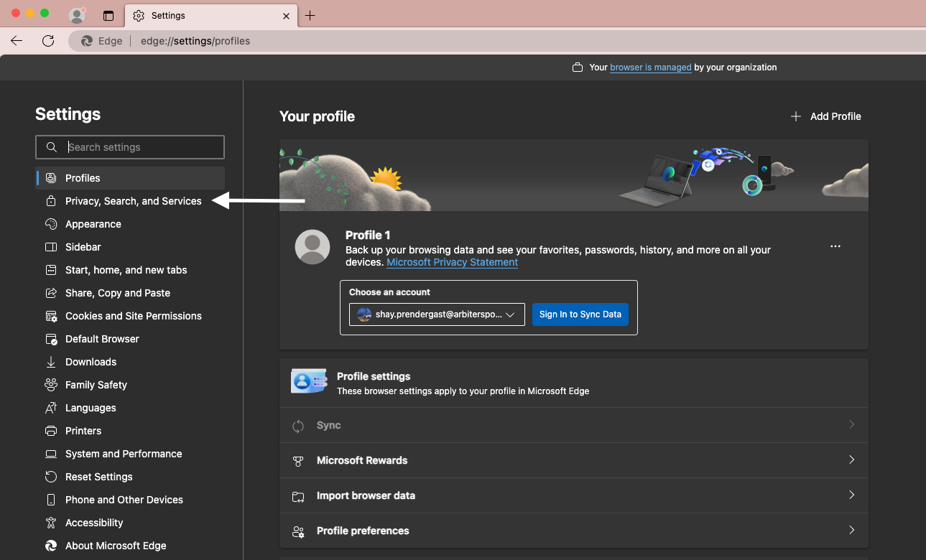
Task: Click the Sidebar panel icon
Action: pos(51,247)
